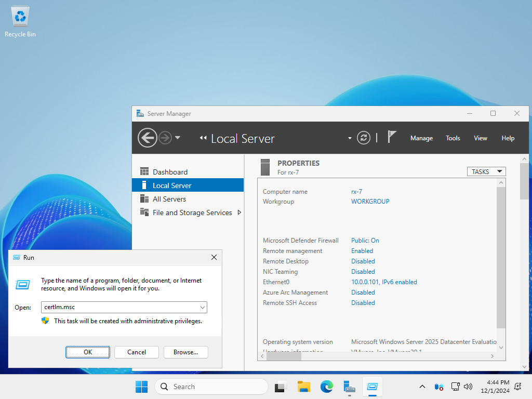Open the Manage menu
The height and width of the screenshot is (399, 532).
click(x=421, y=138)
